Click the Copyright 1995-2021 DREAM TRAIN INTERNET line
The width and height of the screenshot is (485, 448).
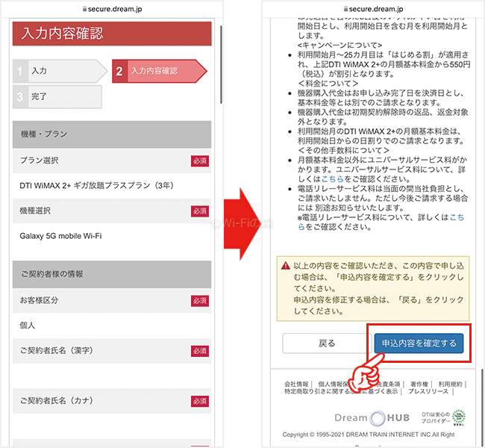point(369,435)
